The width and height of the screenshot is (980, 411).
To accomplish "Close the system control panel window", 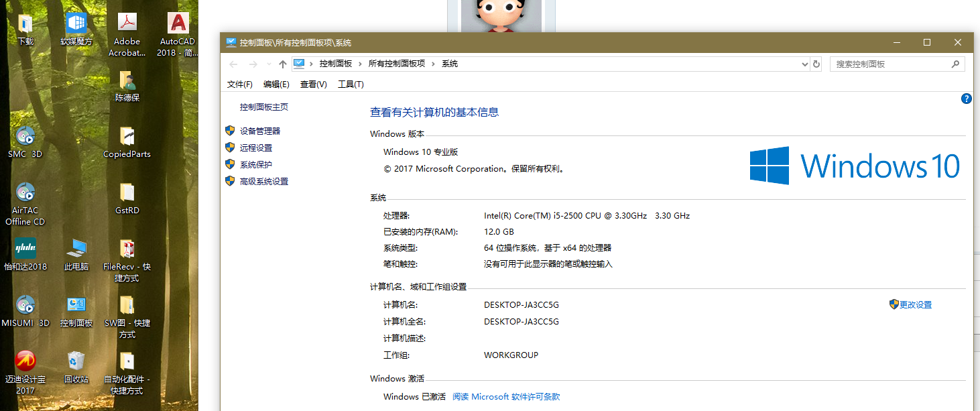I will point(958,42).
